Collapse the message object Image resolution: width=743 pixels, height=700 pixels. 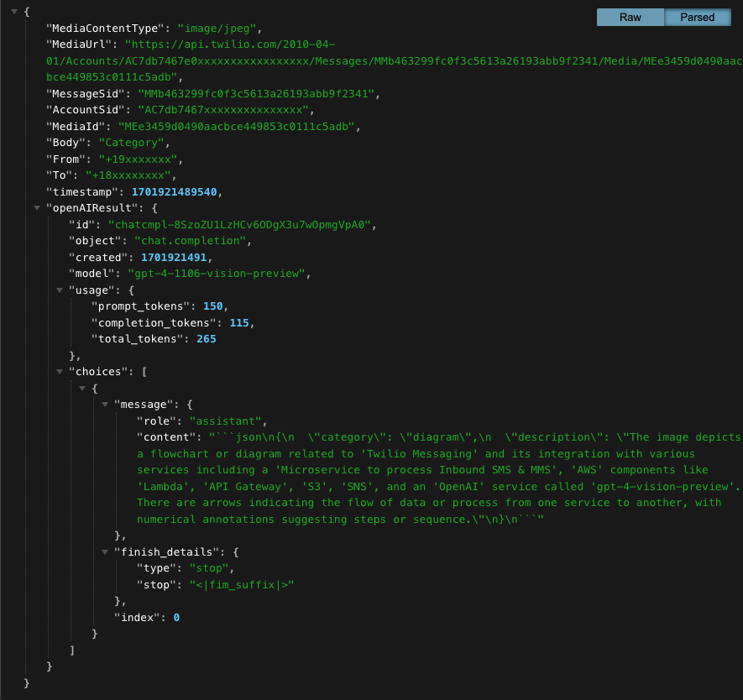(x=105, y=405)
